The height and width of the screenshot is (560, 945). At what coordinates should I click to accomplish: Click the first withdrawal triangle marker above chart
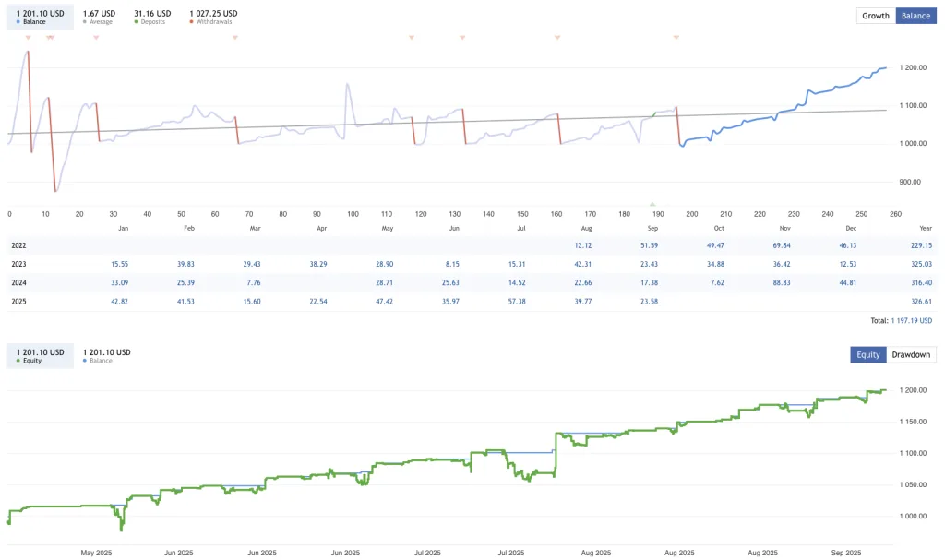pyautogui.click(x=28, y=38)
